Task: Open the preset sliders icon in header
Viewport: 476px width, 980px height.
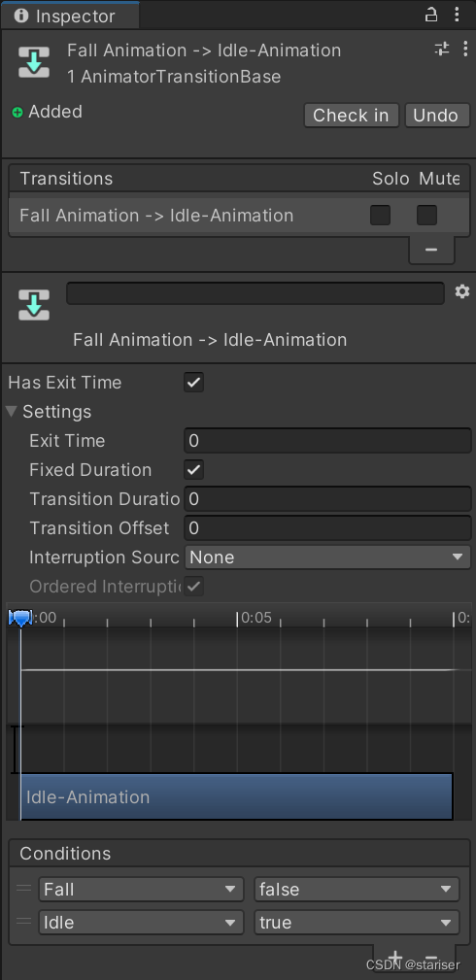Action: pos(442,50)
